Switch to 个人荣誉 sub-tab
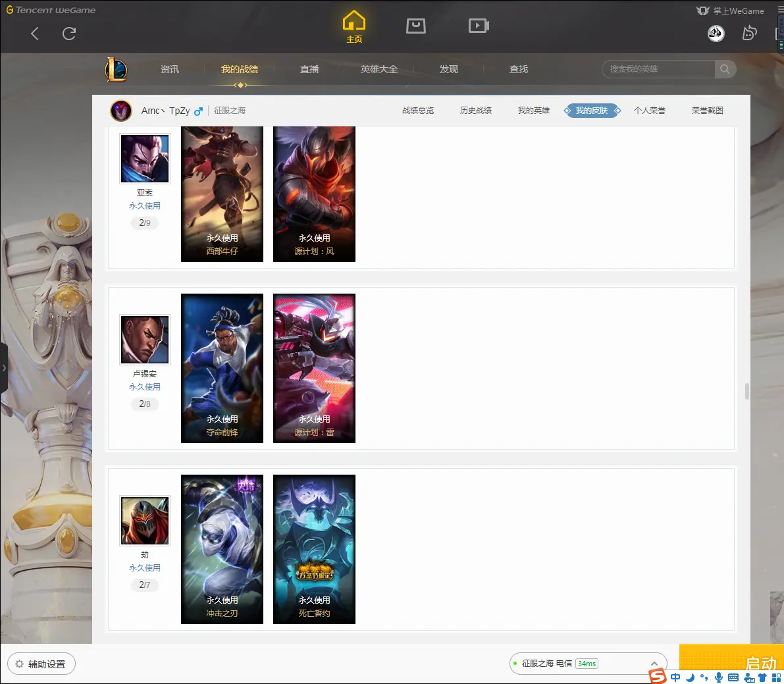The width and height of the screenshot is (784, 684). tap(650, 111)
